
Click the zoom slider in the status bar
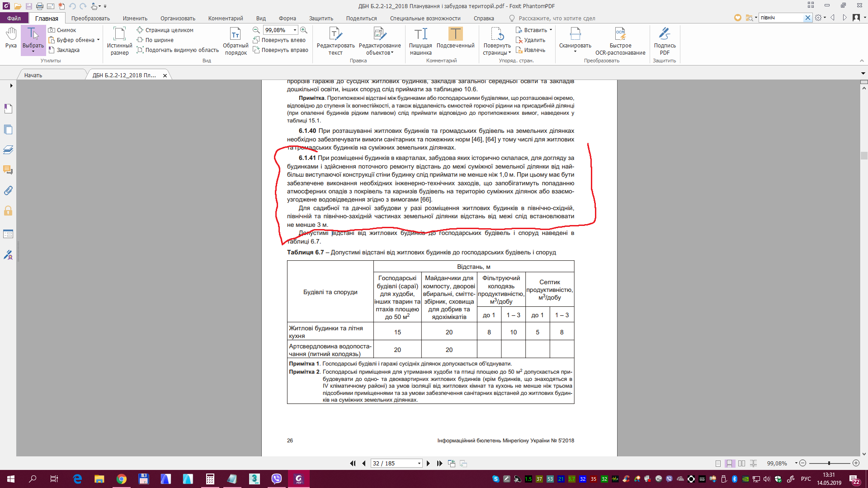(x=829, y=464)
